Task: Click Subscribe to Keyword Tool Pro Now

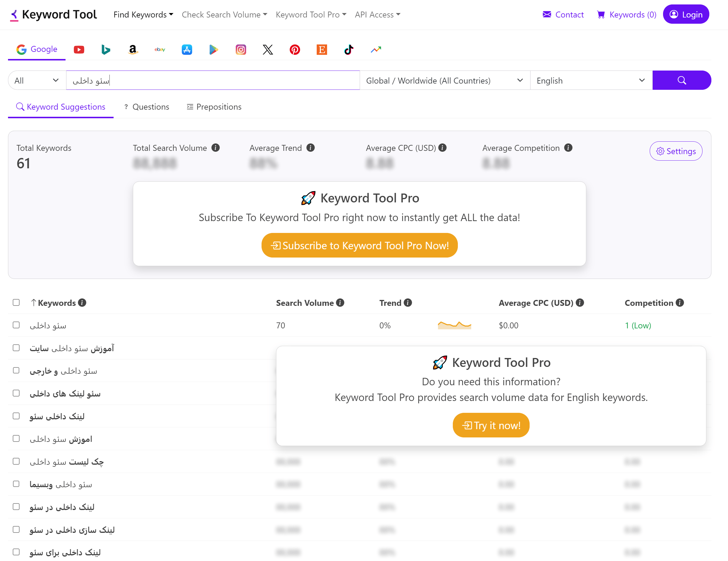Action: (x=359, y=245)
